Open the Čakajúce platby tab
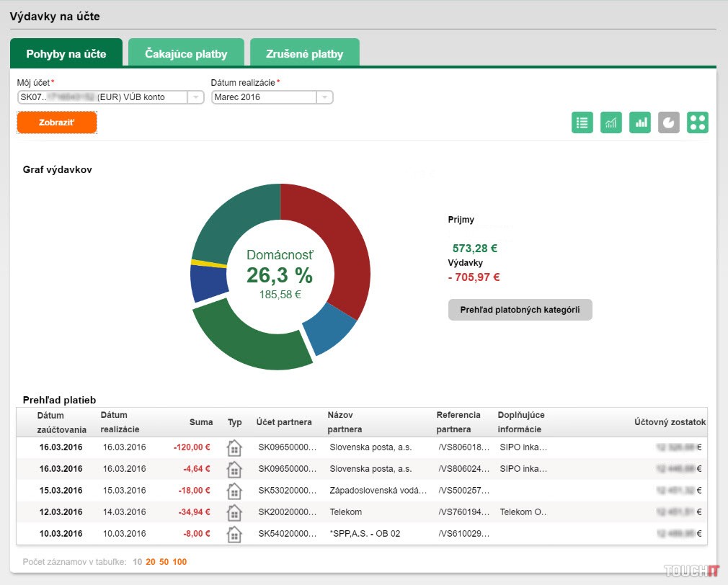Image resolution: width=728 pixels, height=585 pixels. click(186, 54)
